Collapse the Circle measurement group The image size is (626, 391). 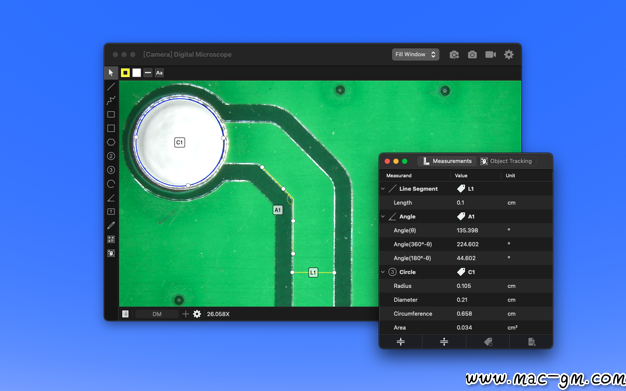point(383,272)
